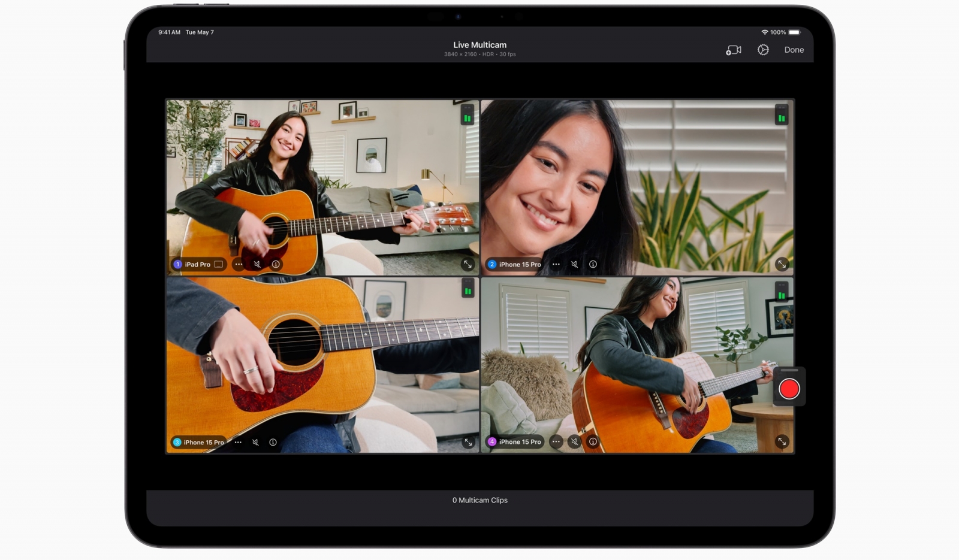Tap the Live Multicam title
Screen dimensions: 959x560
[x=479, y=45]
